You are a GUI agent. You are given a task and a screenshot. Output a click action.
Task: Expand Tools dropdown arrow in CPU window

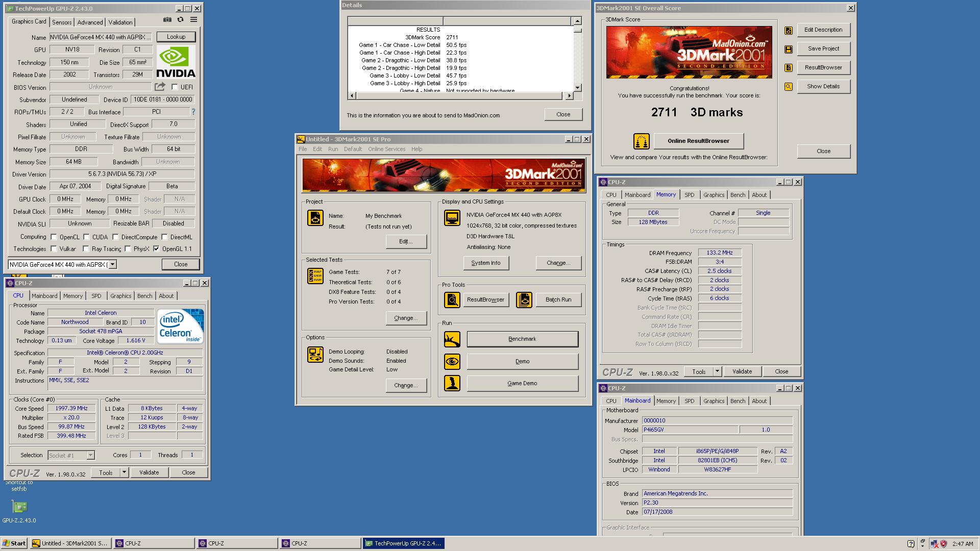124,472
